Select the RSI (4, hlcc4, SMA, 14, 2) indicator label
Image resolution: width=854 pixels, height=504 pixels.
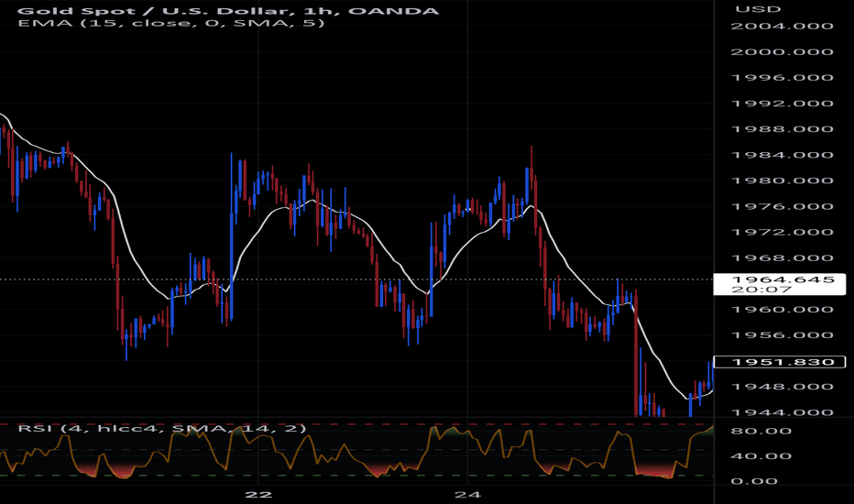click(x=162, y=428)
